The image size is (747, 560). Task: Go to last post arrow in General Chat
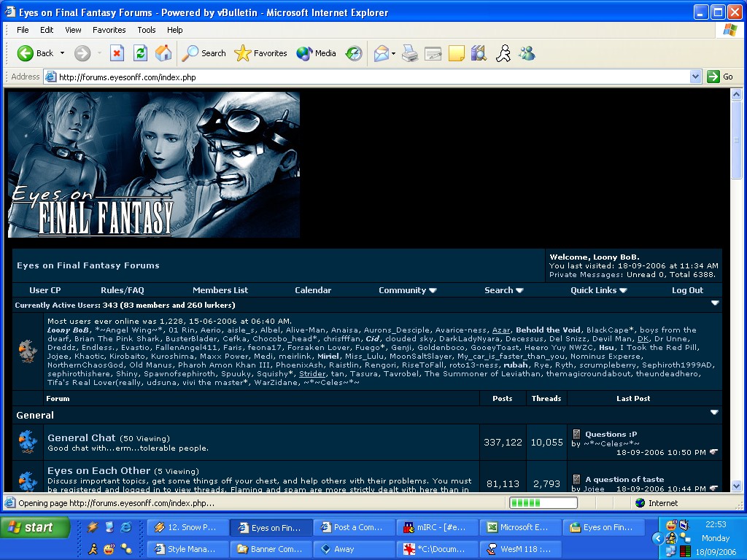pos(713,452)
